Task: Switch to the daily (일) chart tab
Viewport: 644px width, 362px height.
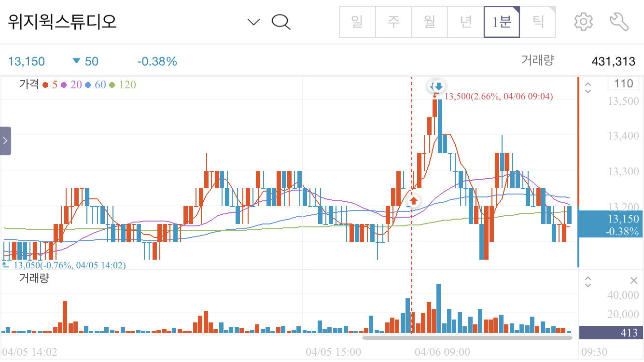Action: tap(357, 22)
